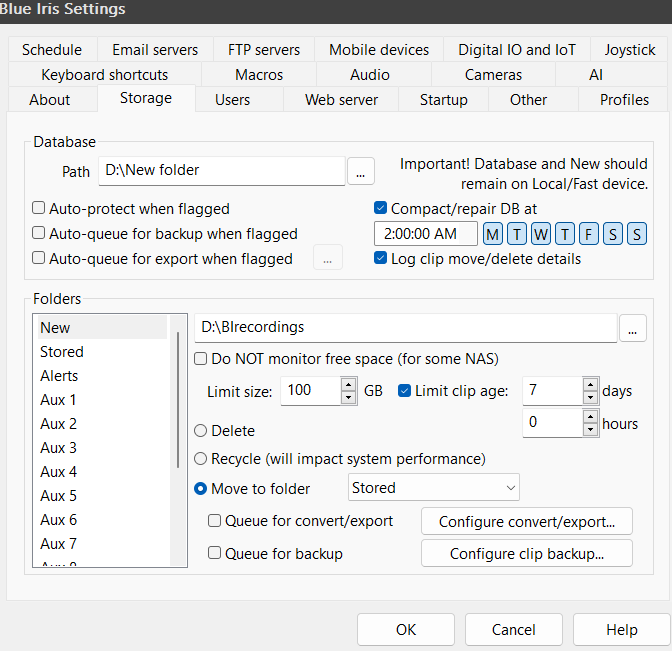This screenshot has height=651, width=672.
Task: Select the Macros tab
Action: (x=259, y=75)
